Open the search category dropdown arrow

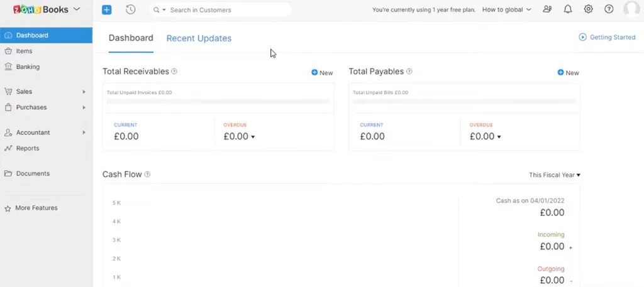(164, 10)
